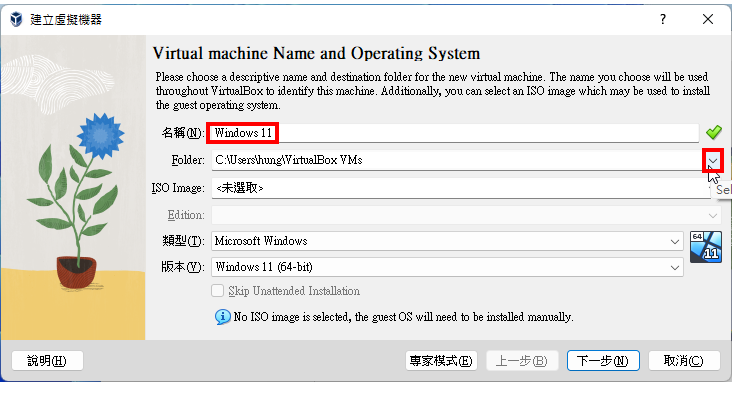755x393 pixels.
Task: Toggle the Skip Unattended Installation checkbox
Action: 218,291
